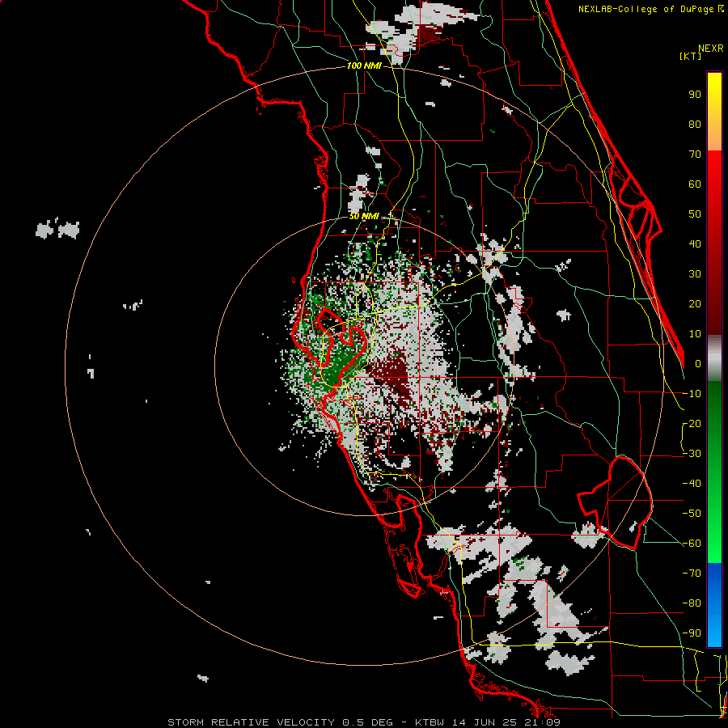Select the 60 value on velocity scale
728x728 pixels.
(695, 184)
